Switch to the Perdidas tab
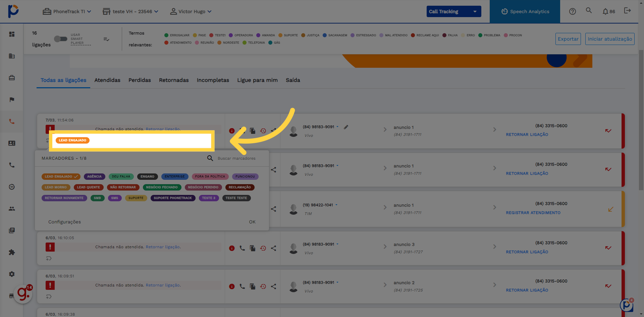The image size is (644, 317). (140, 80)
